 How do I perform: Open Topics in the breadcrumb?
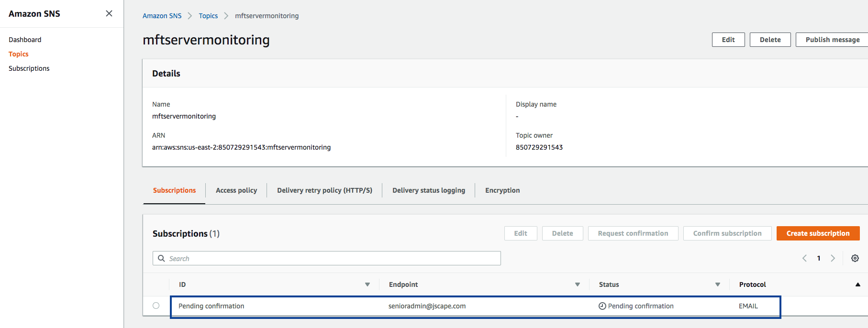208,16
